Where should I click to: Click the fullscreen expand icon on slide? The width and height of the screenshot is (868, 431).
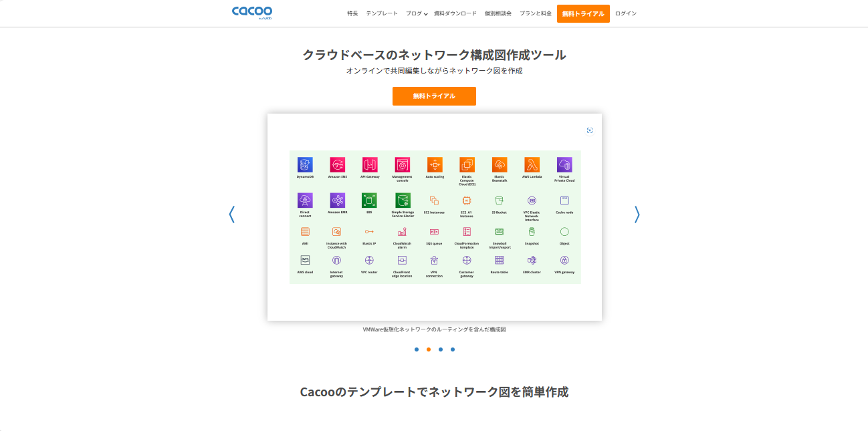(590, 130)
